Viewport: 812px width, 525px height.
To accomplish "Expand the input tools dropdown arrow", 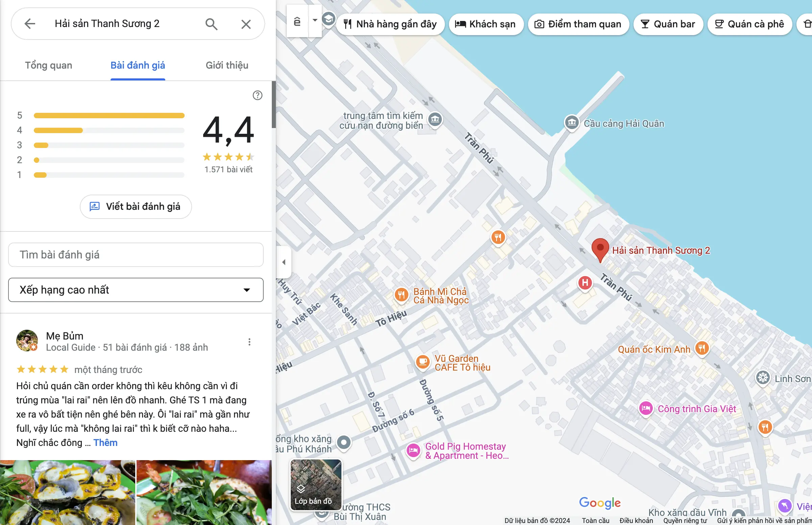I will pyautogui.click(x=315, y=21).
